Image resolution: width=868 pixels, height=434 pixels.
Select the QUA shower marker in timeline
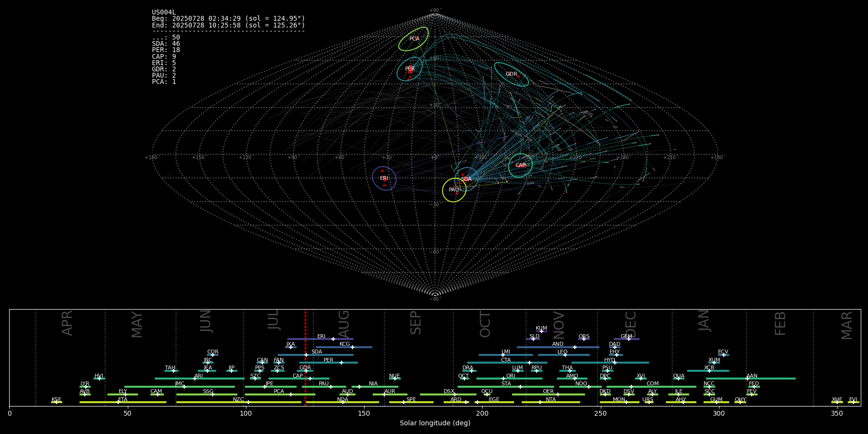(678, 379)
